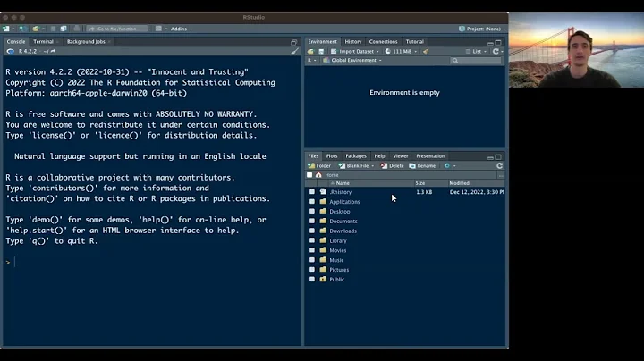
Task: Click the Global Environment icon
Action: (326, 60)
